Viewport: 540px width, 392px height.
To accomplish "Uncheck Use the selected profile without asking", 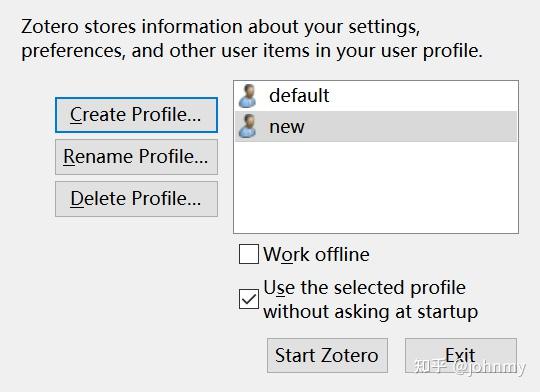I will coord(249,299).
